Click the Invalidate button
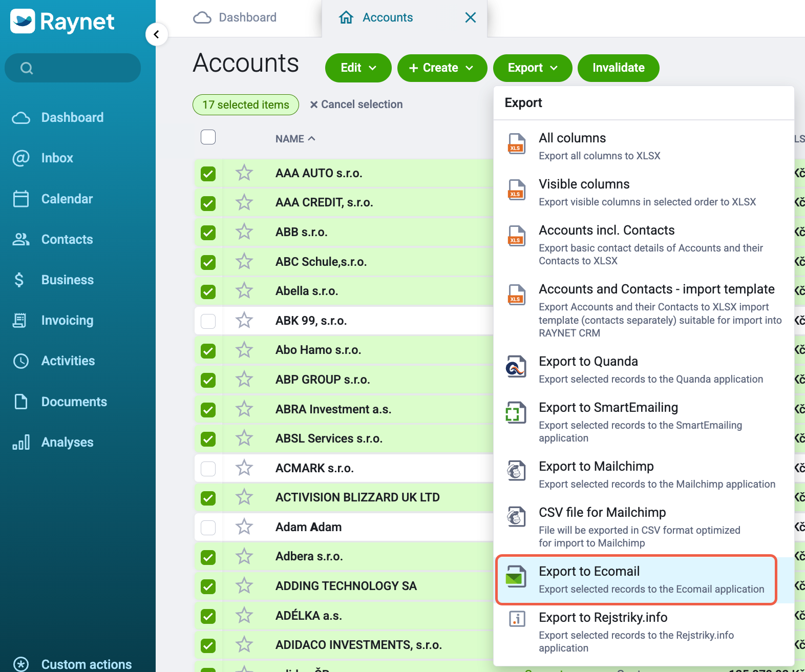The width and height of the screenshot is (805, 672). tap(619, 68)
